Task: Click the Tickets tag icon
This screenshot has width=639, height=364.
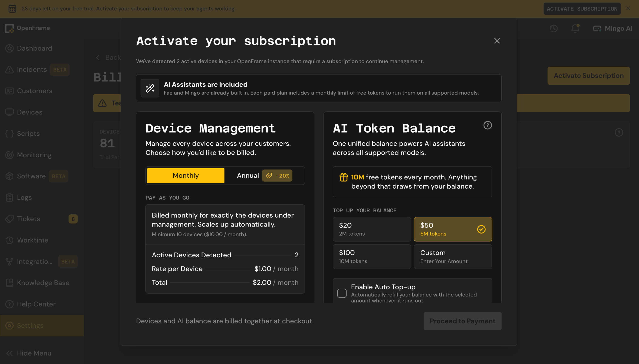Action: pyautogui.click(x=9, y=219)
